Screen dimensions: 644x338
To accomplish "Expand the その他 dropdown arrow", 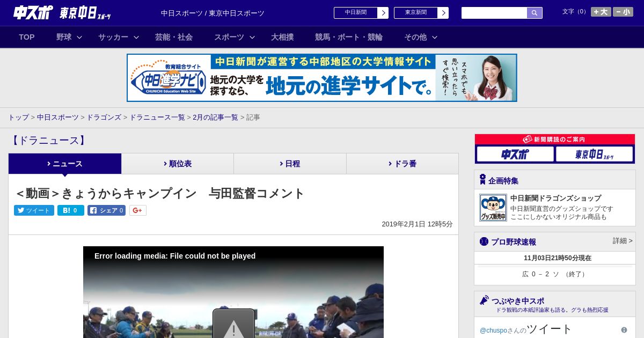I will click(435, 38).
